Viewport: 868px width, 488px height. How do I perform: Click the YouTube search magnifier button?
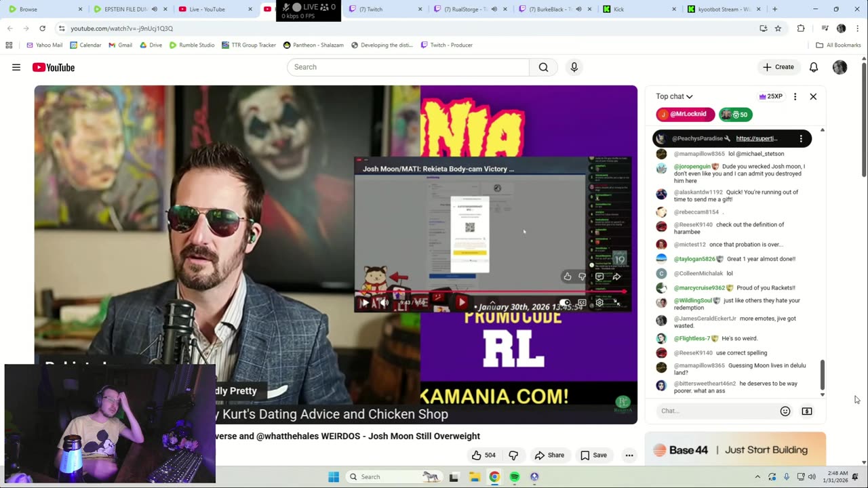pyautogui.click(x=543, y=67)
